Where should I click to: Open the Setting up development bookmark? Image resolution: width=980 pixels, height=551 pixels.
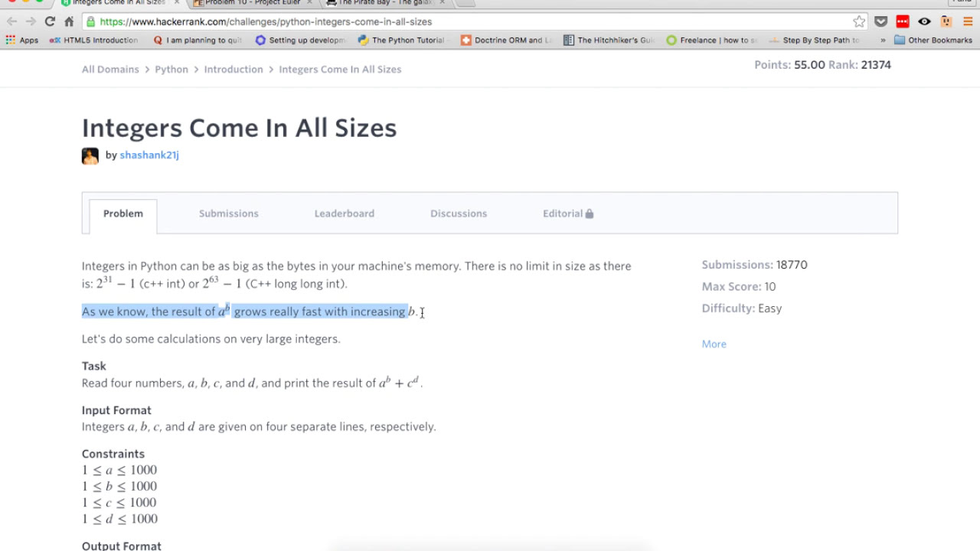(x=300, y=40)
